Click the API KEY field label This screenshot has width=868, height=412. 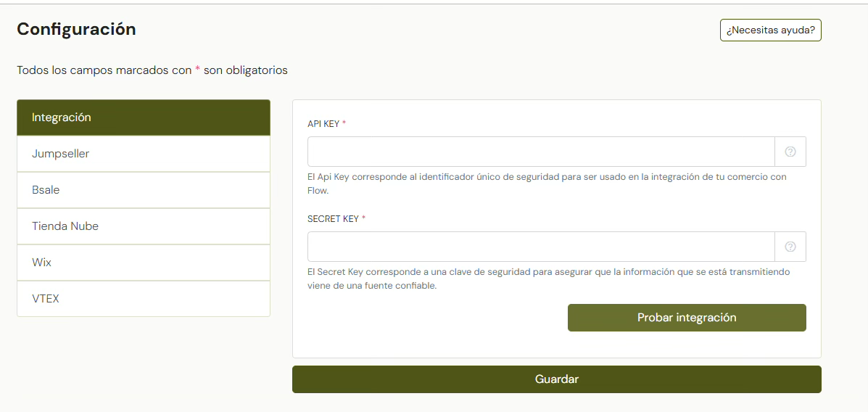pyautogui.click(x=323, y=124)
